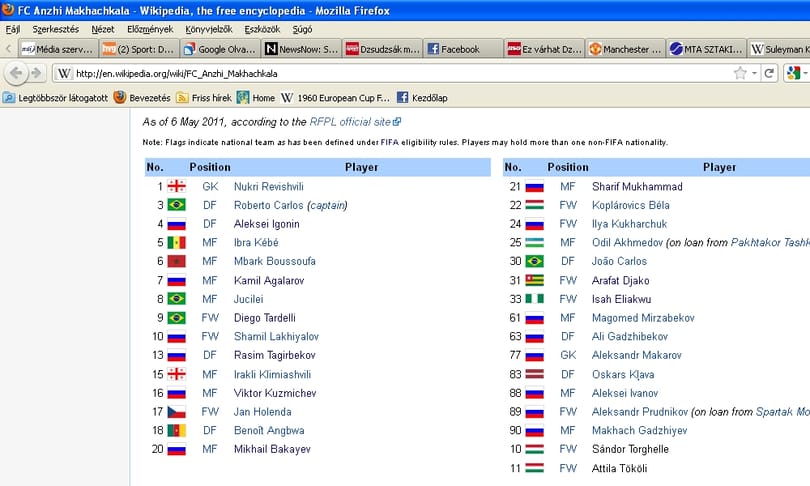Viewport: 810px width, 486px height.
Task: Click the Brazil flag next to Roberto Carlos
Action: (x=176, y=205)
